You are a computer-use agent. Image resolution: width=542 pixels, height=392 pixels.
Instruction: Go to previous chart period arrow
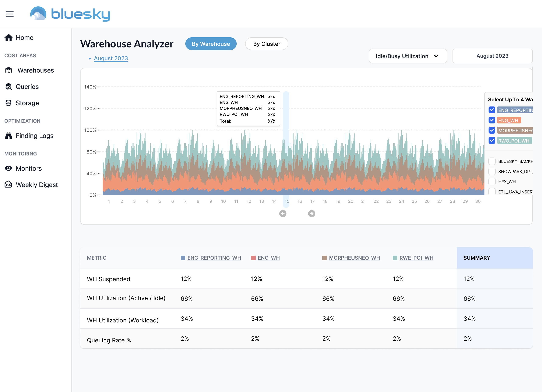coord(283,213)
